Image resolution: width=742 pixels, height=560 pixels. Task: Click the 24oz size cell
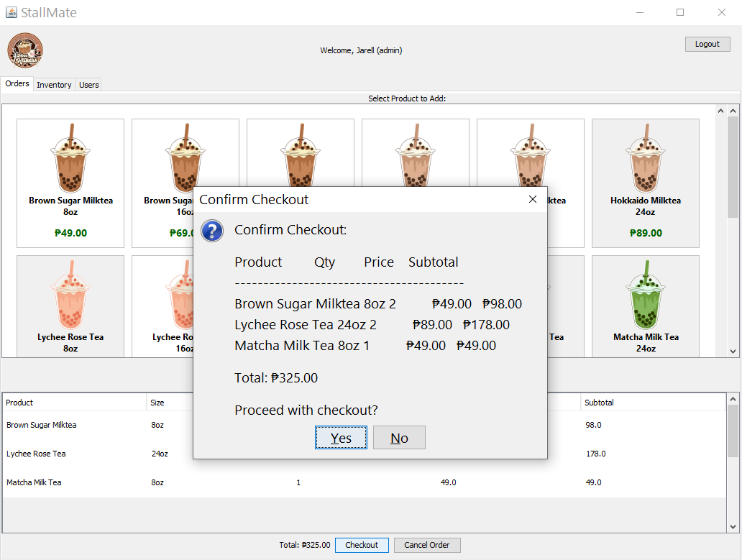point(160,454)
